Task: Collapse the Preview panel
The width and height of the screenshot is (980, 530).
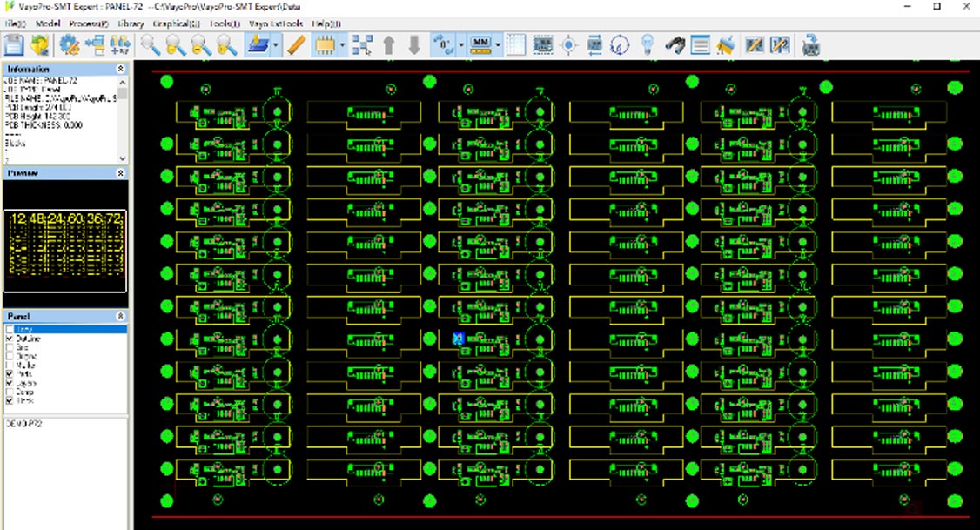Action: tap(121, 173)
